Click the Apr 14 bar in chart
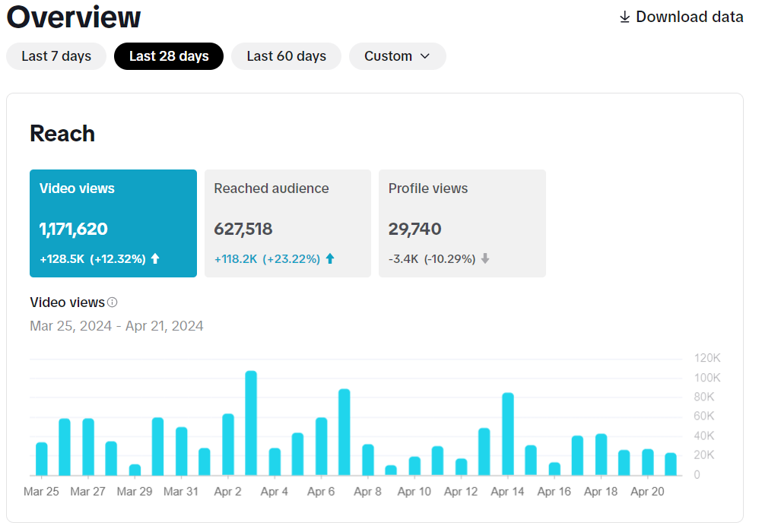Image resolution: width=762 pixels, height=532 pixels. pos(508,434)
